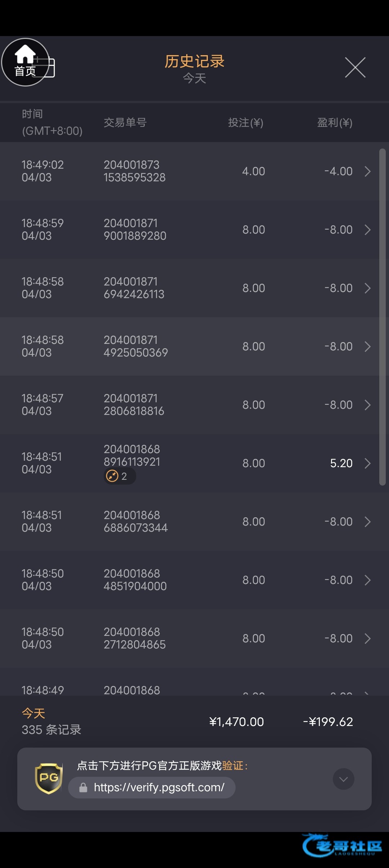Expand the PG verification dropdown arrow

(343, 779)
